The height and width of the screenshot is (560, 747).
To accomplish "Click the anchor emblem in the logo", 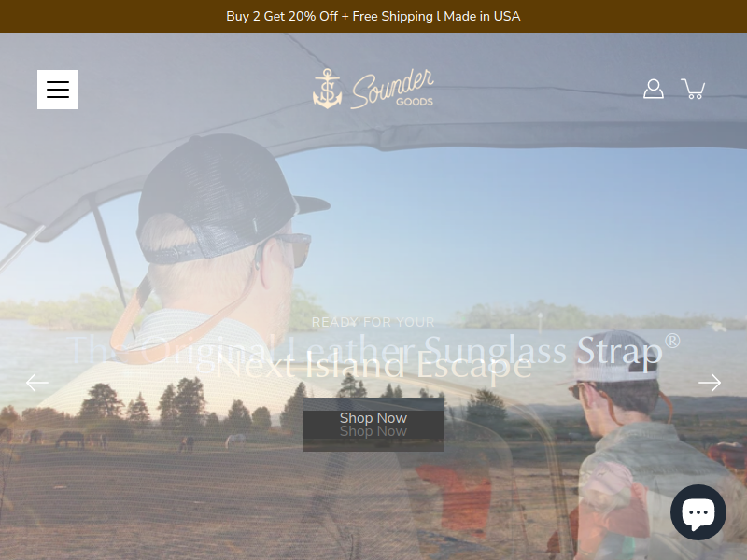I will 328,89.
